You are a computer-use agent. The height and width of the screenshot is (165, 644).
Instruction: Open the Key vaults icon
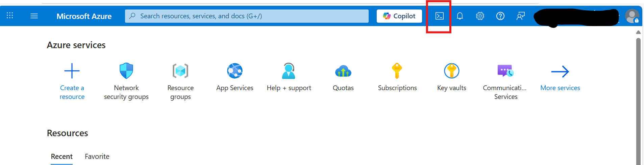click(x=452, y=71)
